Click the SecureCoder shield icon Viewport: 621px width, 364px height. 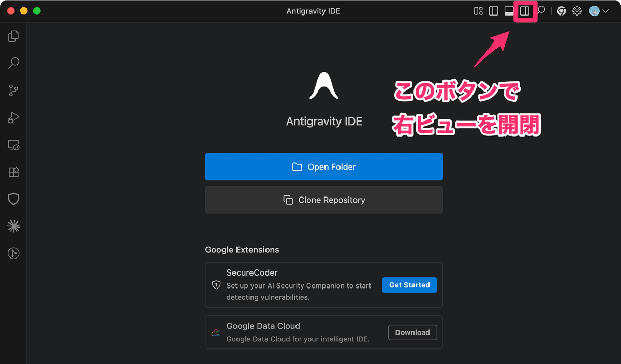(x=216, y=285)
